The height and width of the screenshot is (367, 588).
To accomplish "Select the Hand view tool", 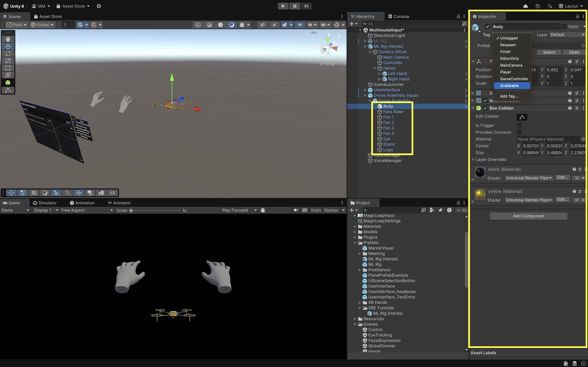I will (8, 39).
